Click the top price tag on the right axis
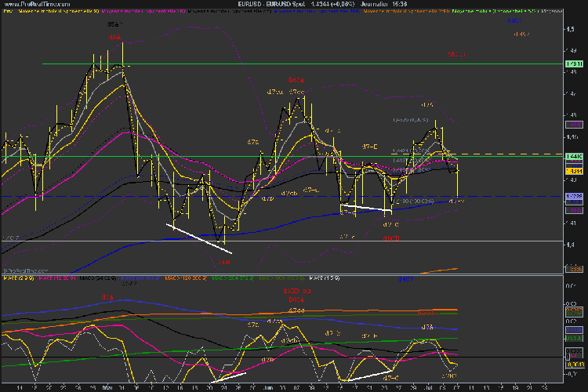This screenshot has height=392, width=588. pos(573,64)
